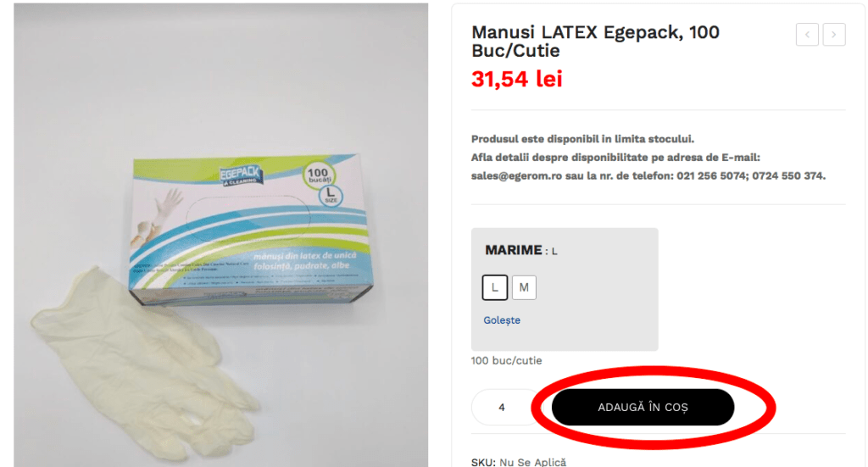Screen dimensions: 868x467
Task: Click the 021 256 5074 phone number
Action: click(x=711, y=176)
